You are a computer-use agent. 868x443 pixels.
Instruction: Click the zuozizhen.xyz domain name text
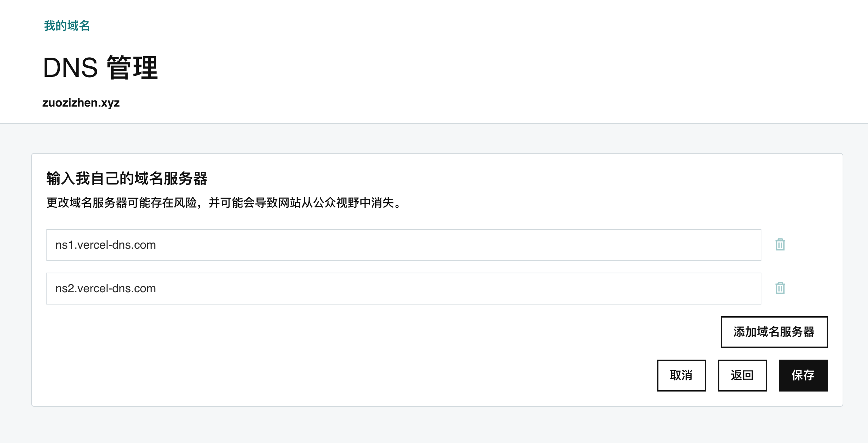[x=81, y=103]
